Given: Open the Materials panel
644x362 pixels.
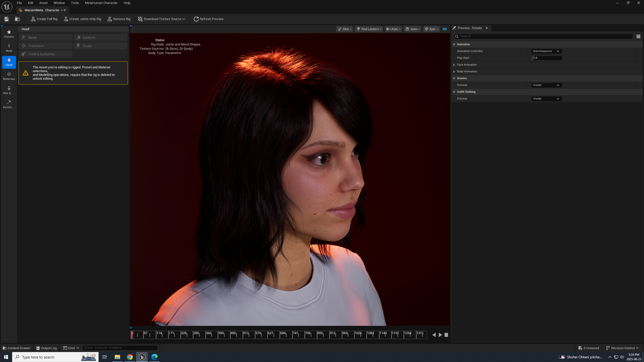Looking at the screenshot, I should point(9,76).
